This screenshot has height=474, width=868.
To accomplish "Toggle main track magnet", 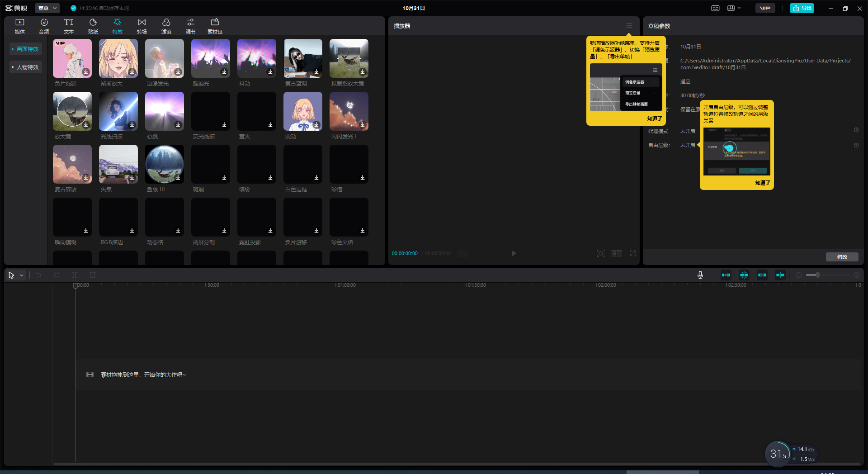I will pos(726,275).
